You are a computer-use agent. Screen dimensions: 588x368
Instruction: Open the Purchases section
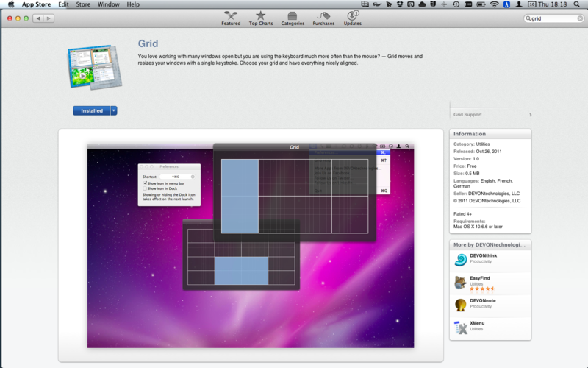point(323,18)
